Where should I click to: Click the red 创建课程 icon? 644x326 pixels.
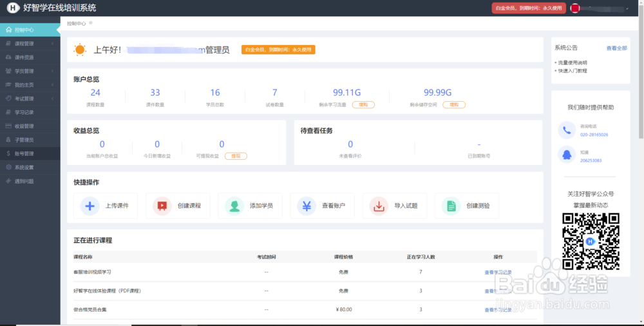click(x=162, y=206)
